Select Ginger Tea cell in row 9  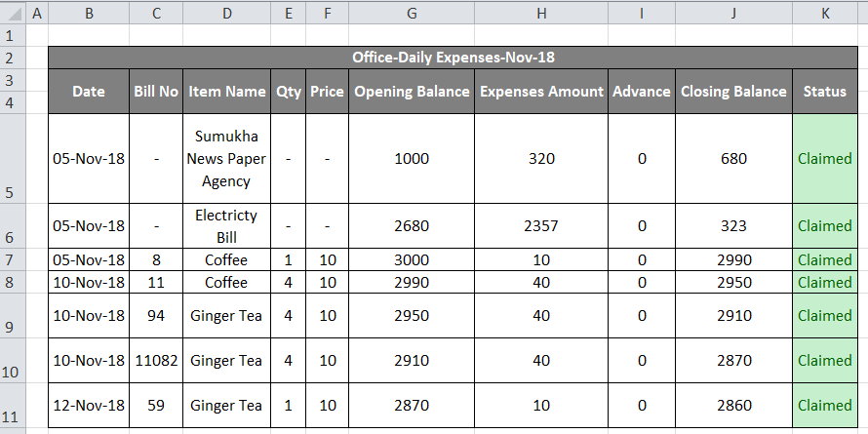(x=227, y=316)
